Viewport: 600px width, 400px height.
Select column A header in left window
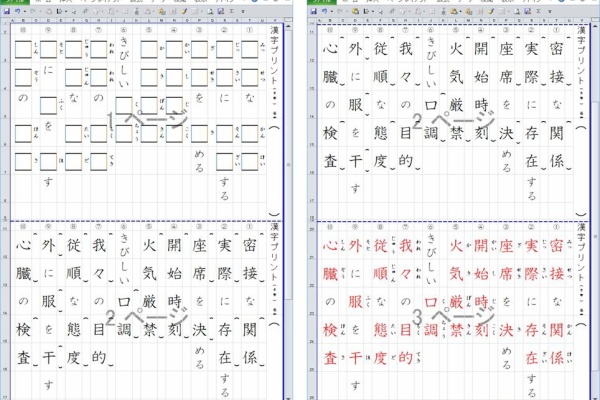click(13, 20)
